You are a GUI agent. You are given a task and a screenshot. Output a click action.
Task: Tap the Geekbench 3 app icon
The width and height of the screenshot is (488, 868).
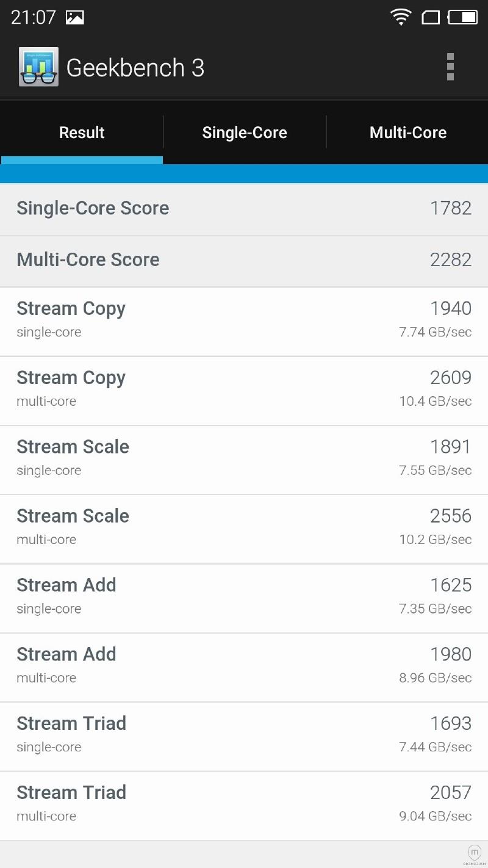point(38,67)
